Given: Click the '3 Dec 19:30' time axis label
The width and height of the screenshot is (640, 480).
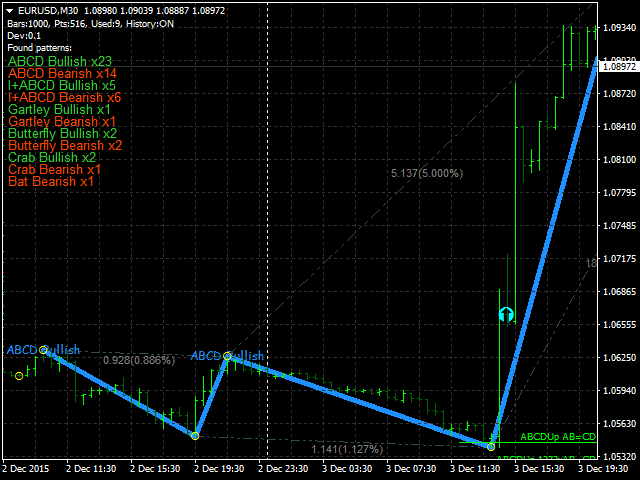Looking at the screenshot, I should pyautogui.click(x=603, y=469).
